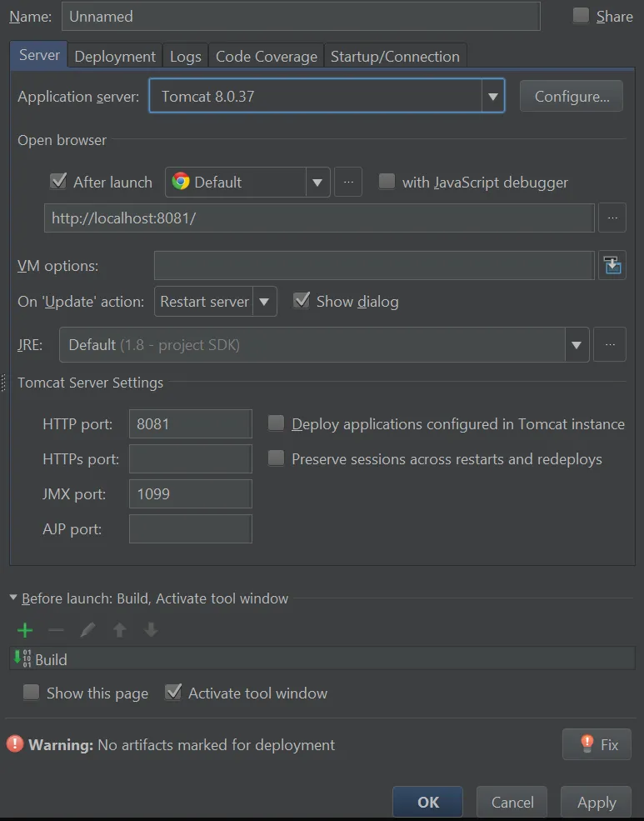Click the empty HTTPs port field
This screenshot has height=821, width=644.
point(191,458)
